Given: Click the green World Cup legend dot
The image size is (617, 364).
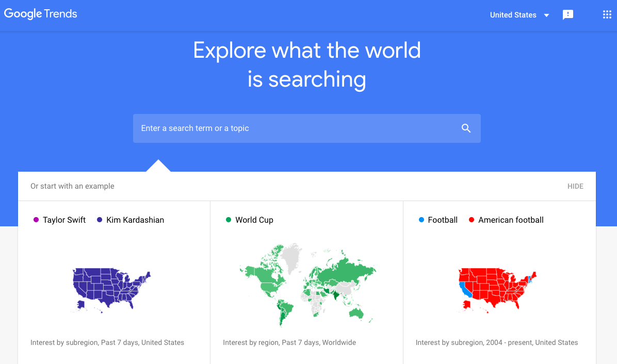Looking at the screenshot, I should [x=228, y=220].
